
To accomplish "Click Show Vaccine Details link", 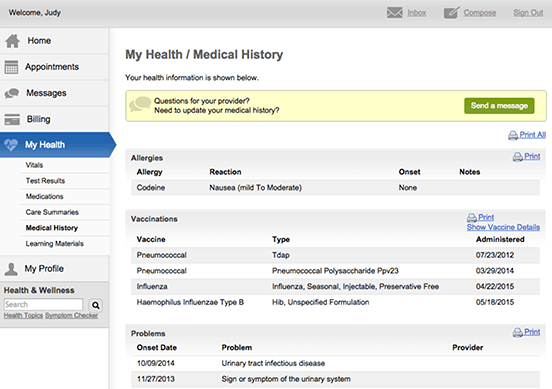I will click(503, 227).
